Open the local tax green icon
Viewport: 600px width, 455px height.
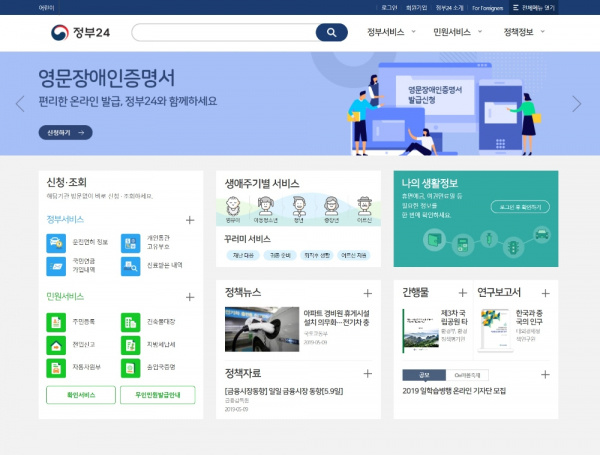[130, 345]
